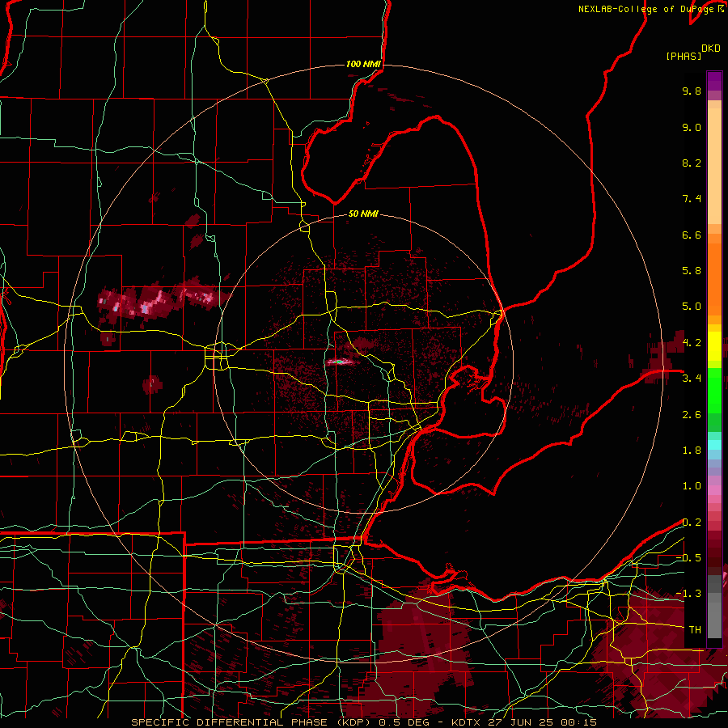Click the cyan segment of the color bar
This screenshot has width=728, height=728.
714,445
